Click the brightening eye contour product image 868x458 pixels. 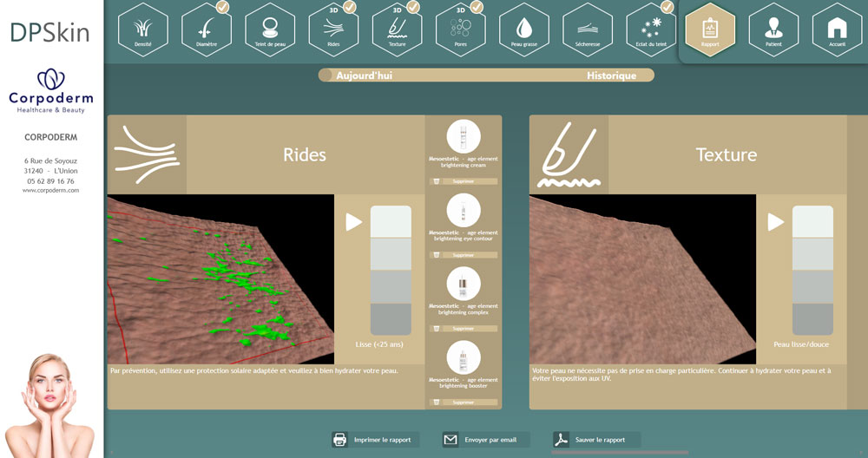[464, 211]
